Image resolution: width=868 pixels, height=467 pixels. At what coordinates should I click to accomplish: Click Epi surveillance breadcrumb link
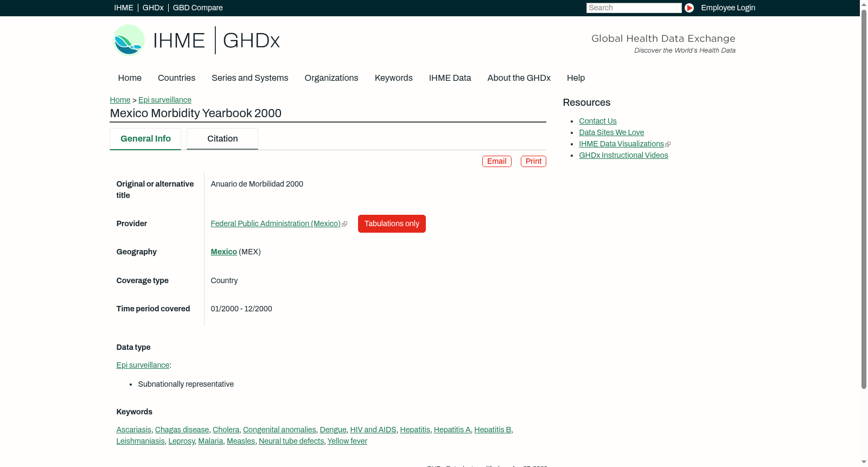tap(165, 100)
